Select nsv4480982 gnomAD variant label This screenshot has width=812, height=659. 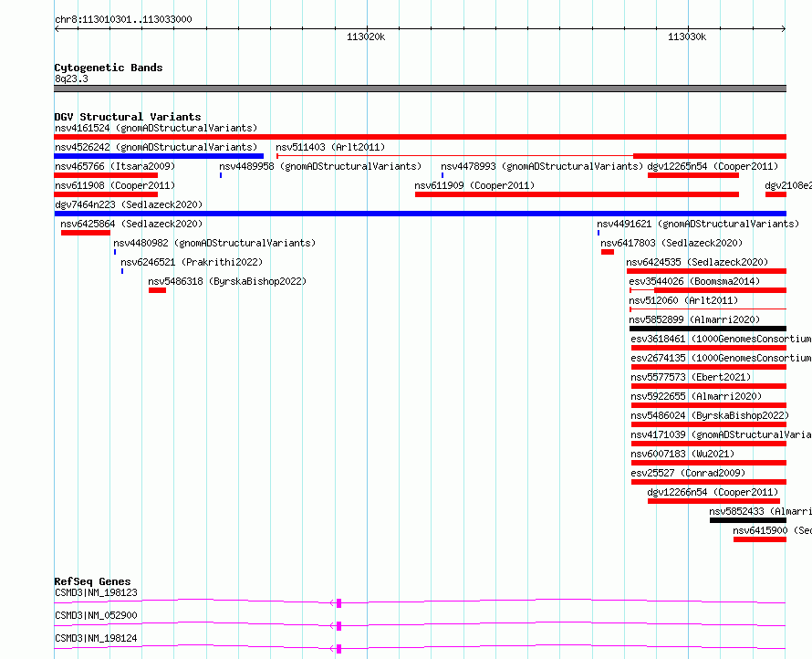pos(214,243)
